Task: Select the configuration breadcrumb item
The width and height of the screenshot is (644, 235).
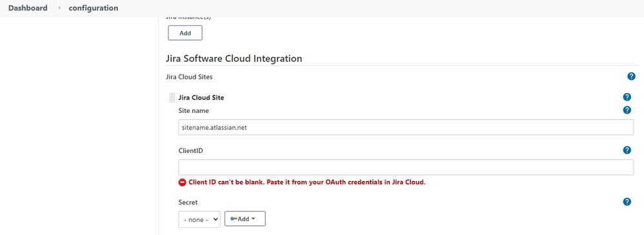Action: pos(93,8)
